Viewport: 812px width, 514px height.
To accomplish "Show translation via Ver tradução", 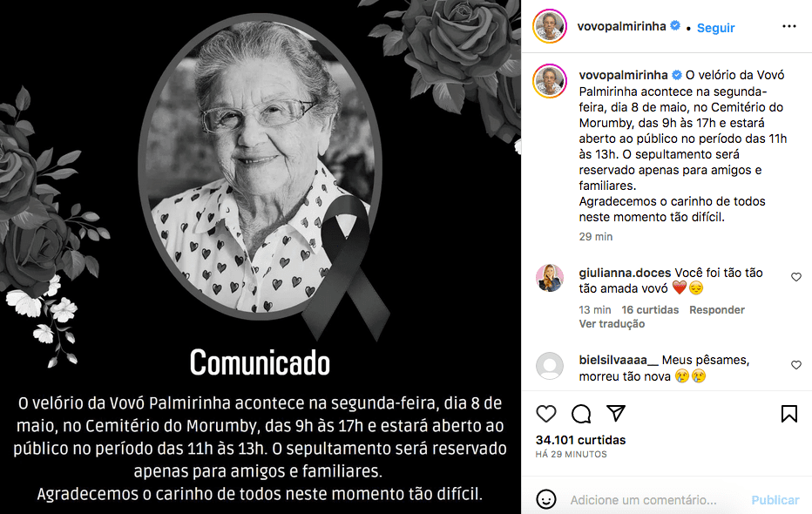I will [612, 323].
